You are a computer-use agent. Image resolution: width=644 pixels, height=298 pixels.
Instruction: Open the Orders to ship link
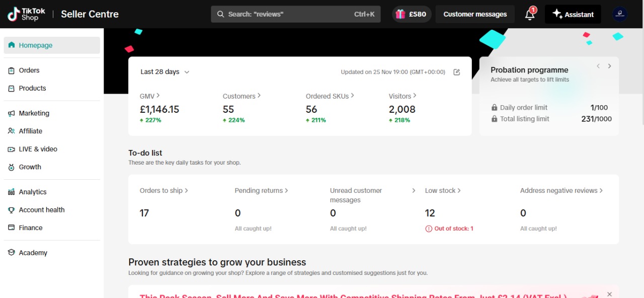tap(164, 190)
